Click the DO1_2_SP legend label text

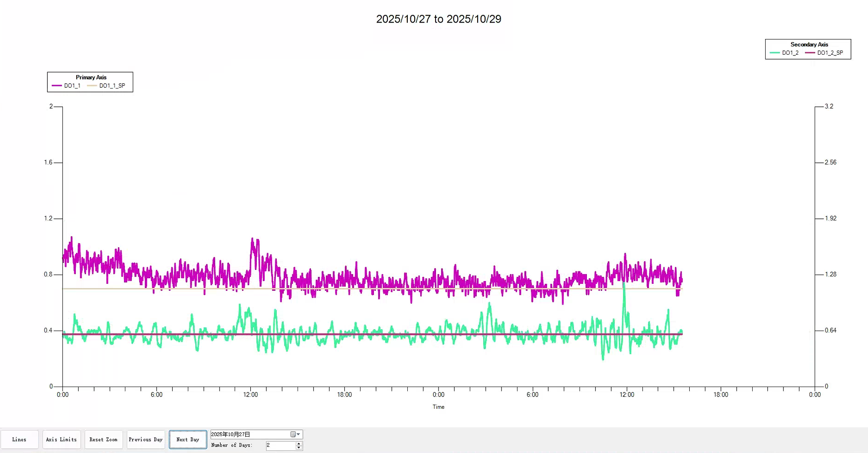coord(830,53)
